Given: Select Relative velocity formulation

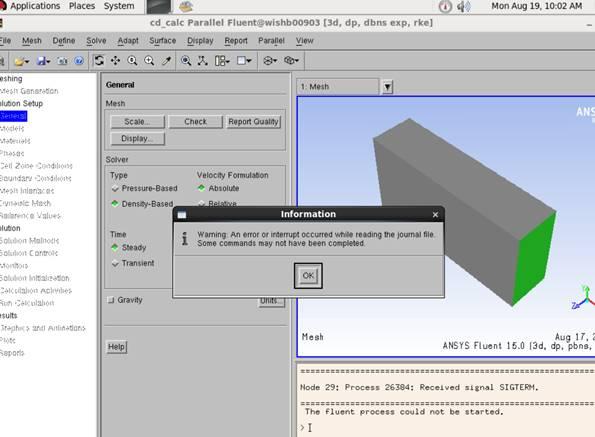Looking at the screenshot, I should (x=218, y=204).
